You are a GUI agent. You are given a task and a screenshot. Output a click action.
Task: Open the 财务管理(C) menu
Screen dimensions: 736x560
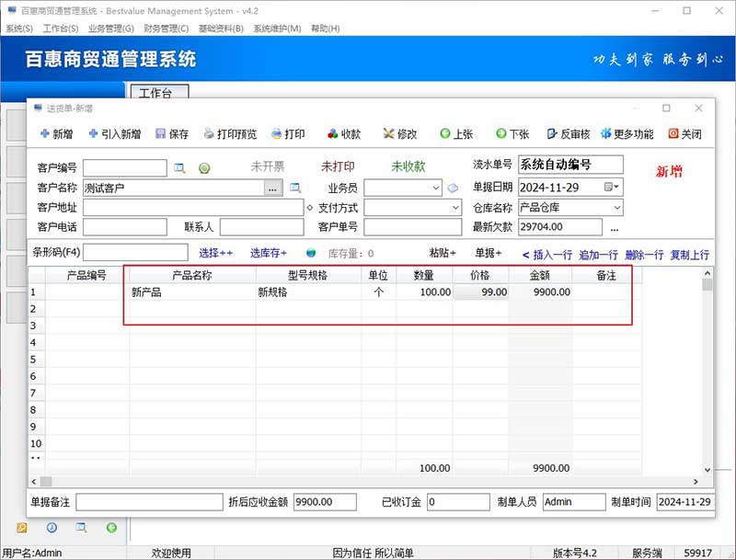coord(167,29)
